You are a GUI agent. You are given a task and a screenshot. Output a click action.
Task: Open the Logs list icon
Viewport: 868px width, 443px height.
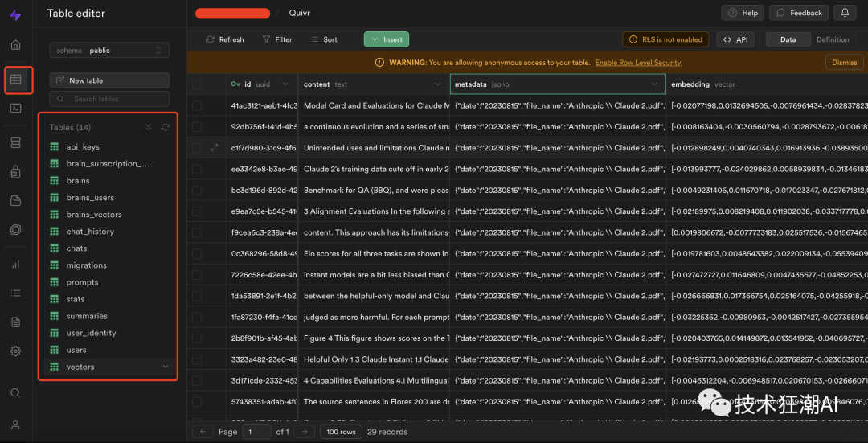pos(15,293)
